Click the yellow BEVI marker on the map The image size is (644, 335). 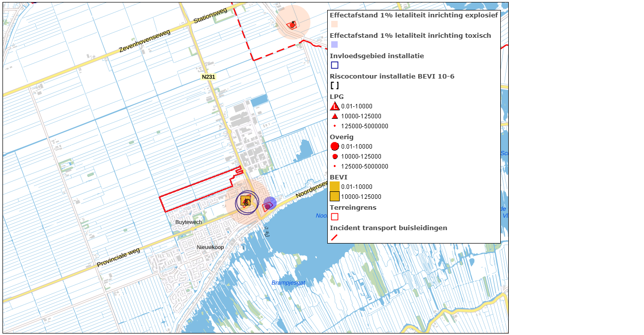click(246, 201)
